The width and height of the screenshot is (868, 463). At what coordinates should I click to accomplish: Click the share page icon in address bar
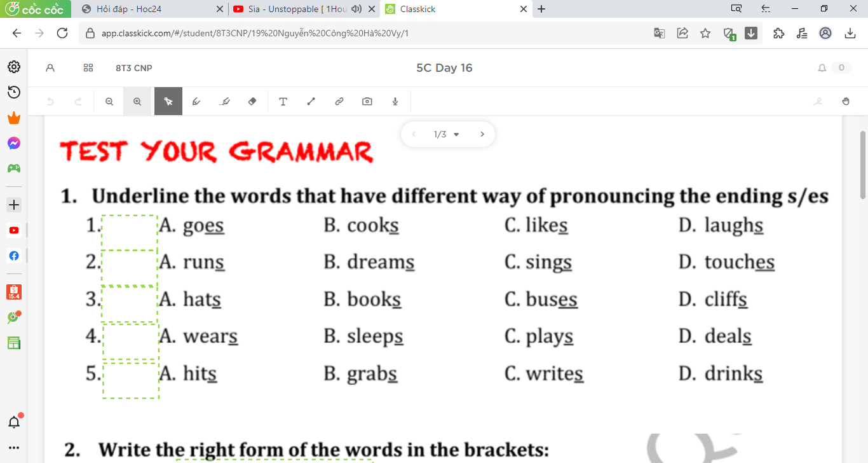coord(682,33)
